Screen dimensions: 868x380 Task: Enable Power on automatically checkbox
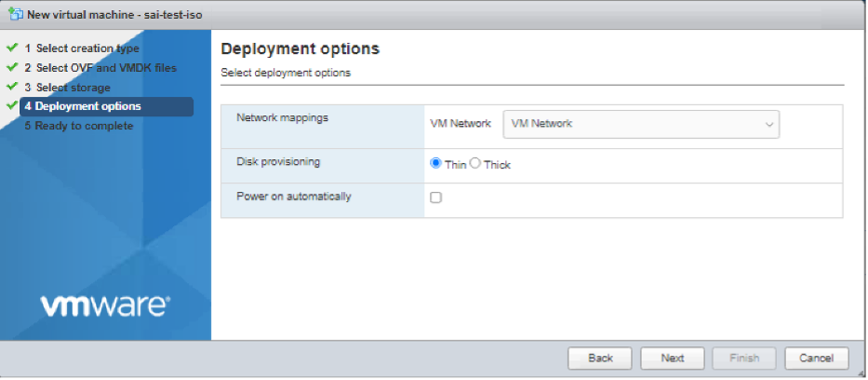click(x=436, y=197)
